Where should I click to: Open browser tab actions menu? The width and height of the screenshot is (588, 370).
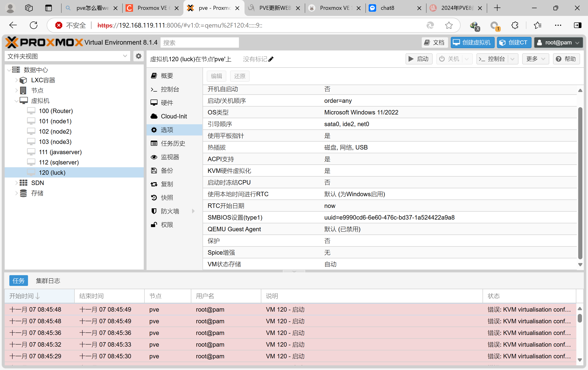coord(49,8)
